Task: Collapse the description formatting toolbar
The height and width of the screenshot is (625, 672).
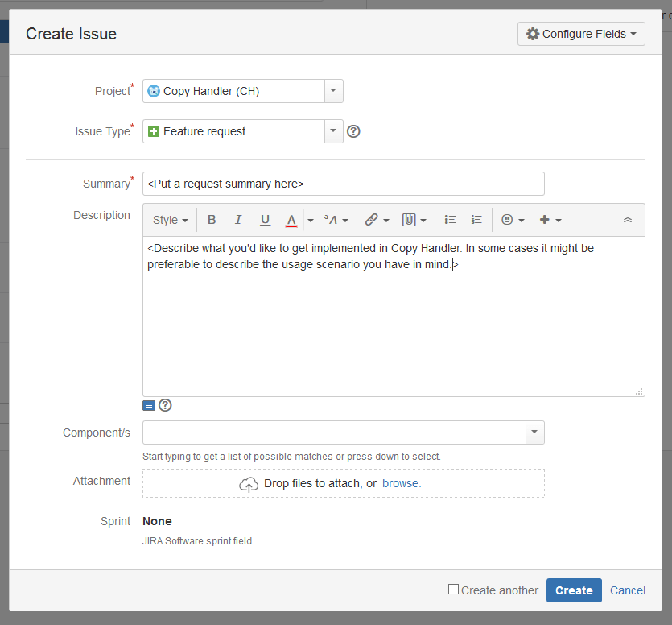Action: (x=628, y=218)
